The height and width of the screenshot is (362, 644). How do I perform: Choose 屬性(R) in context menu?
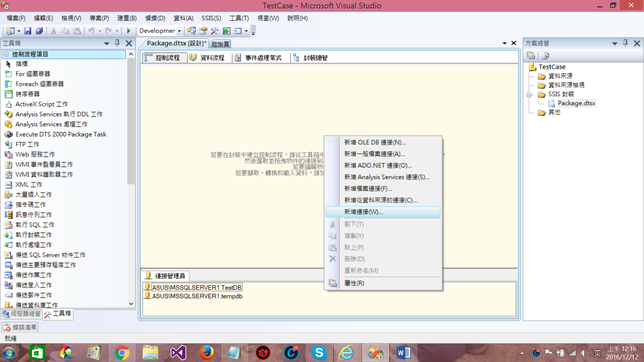pos(383,283)
